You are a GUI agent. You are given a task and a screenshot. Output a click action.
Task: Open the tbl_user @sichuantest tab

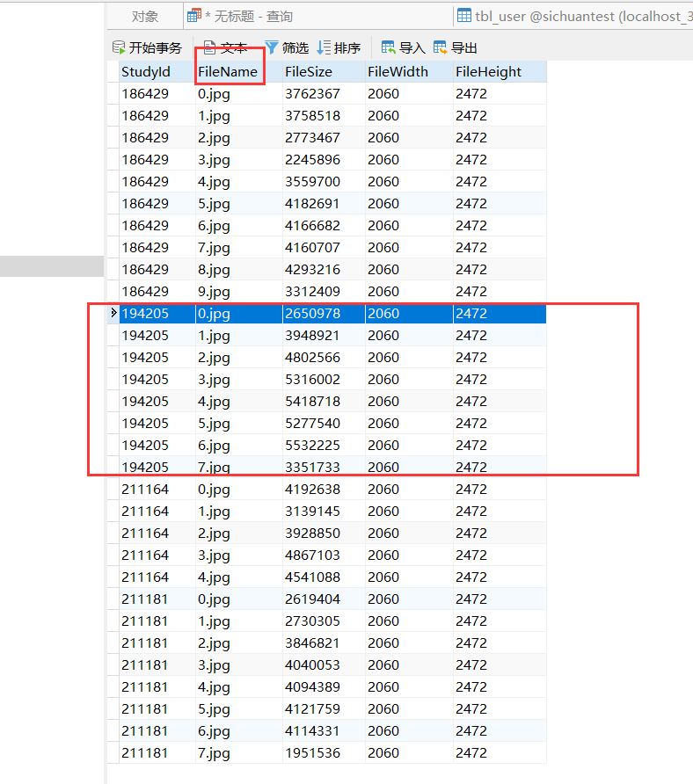pos(572,17)
